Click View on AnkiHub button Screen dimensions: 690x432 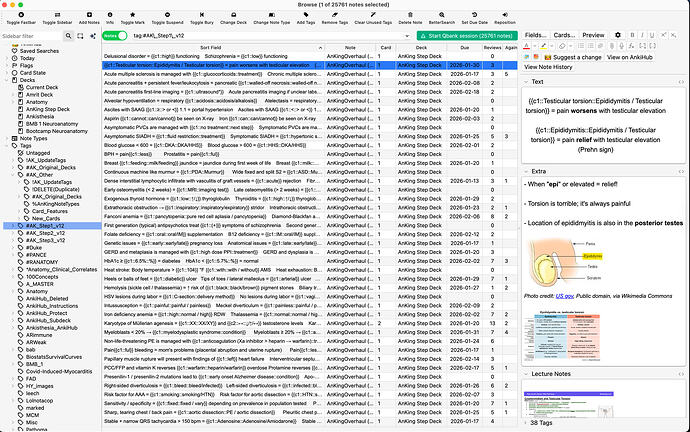pyautogui.click(x=630, y=57)
